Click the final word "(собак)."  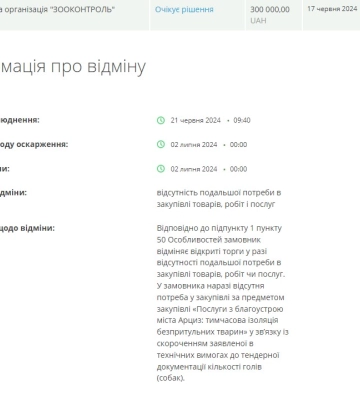[x=171, y=378]
